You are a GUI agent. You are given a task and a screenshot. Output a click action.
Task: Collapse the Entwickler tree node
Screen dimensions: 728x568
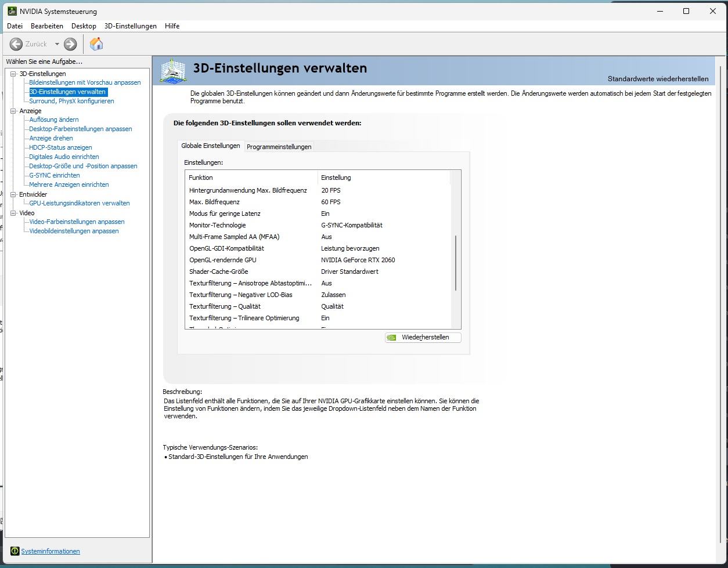pyautogui.click(x=13, y=194)
